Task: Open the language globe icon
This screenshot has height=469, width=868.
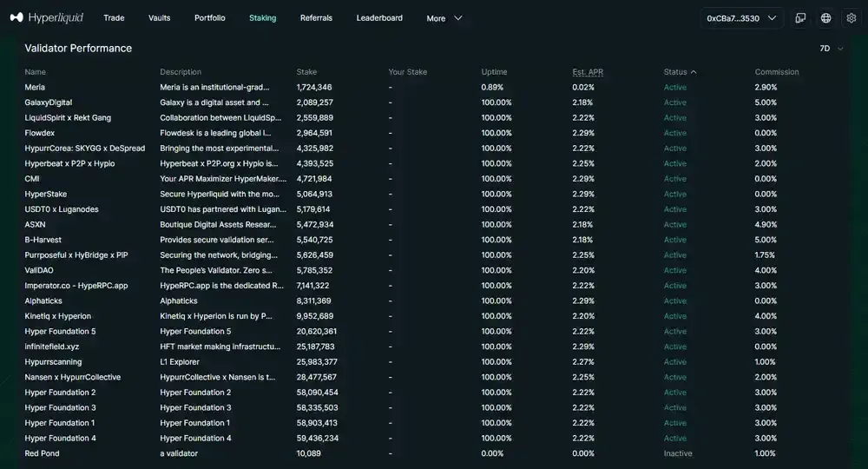Action: coord(826,18)
